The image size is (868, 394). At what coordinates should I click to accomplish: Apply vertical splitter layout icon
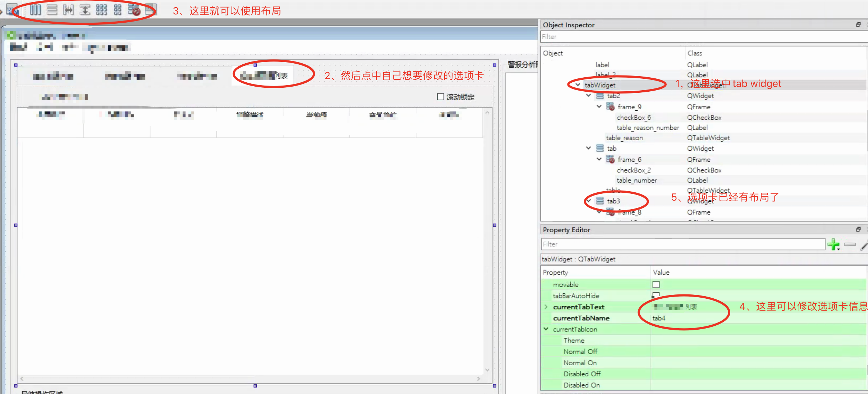pyautogui.click(x=85, y=10)
